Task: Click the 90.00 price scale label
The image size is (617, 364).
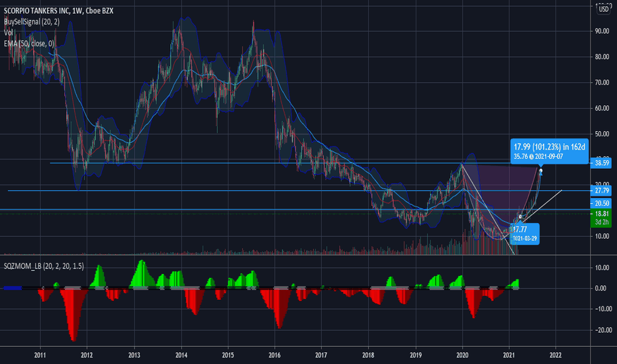Action: pyautogui.click(x=602, y=31)
